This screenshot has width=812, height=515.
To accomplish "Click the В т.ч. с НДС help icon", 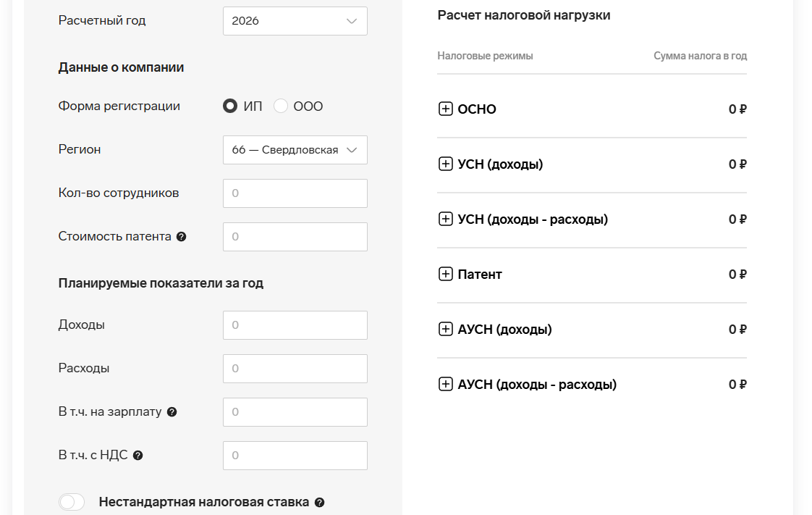I will point(138,456).
